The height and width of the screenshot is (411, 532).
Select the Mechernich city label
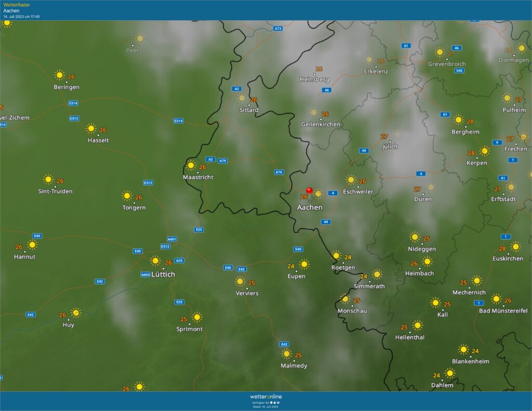469,292
